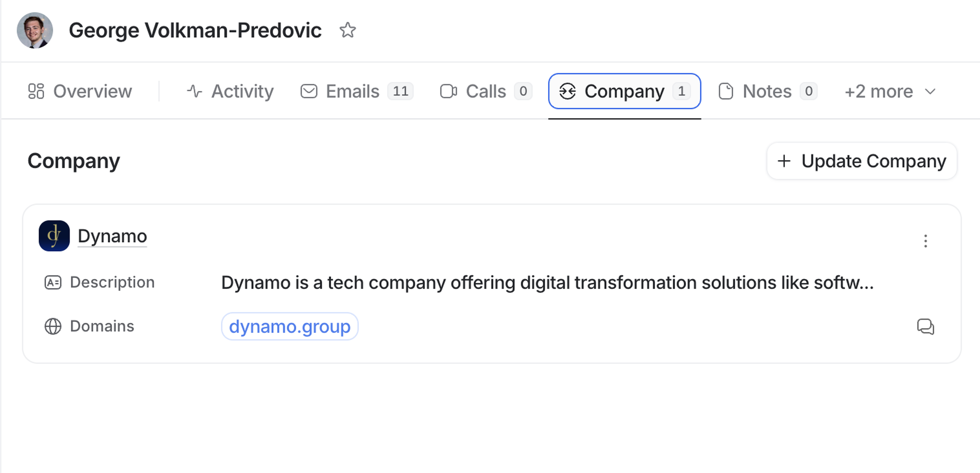
Task: Select the Company tab
Action: pyautogui.click(x=624, y=91)
